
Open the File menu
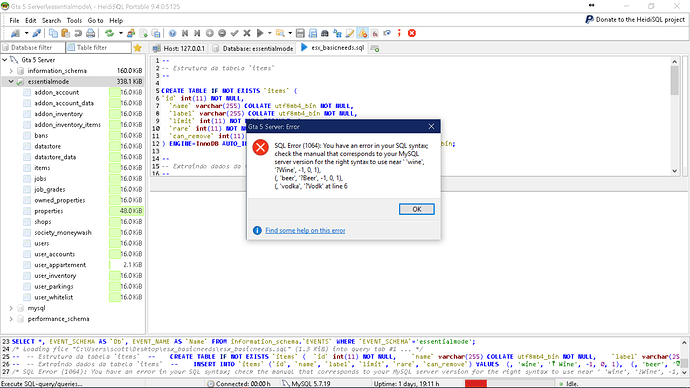pyautogui.click(x=15, y=20)
